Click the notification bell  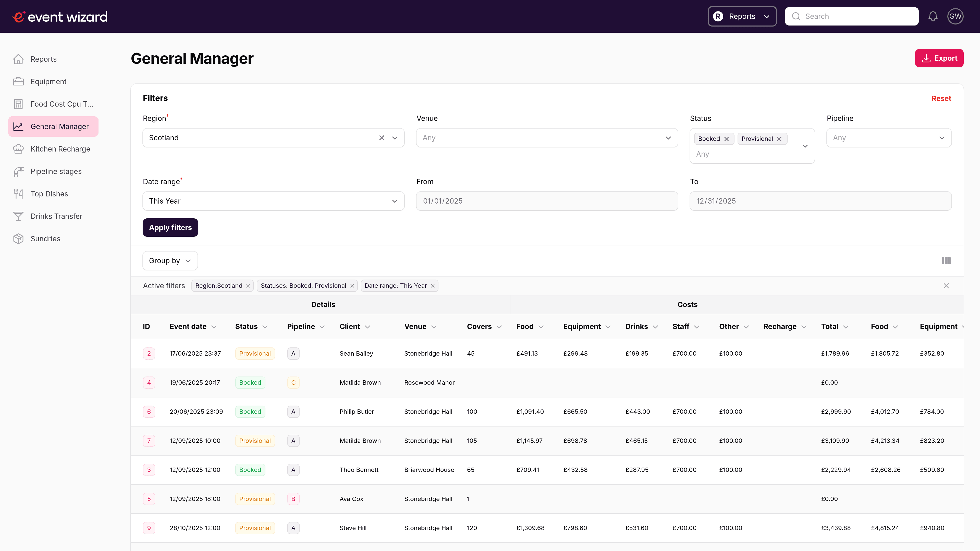coord(933,16)
